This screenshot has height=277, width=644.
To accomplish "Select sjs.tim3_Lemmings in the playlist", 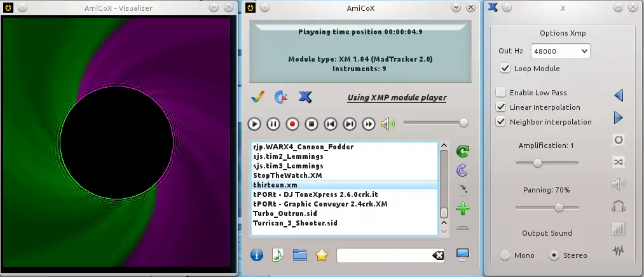I will coord(344,166).
